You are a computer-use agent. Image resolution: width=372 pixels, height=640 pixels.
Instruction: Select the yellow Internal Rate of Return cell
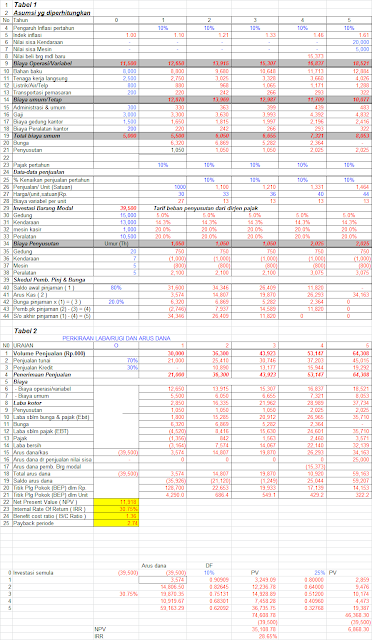[x=116, y=509]
